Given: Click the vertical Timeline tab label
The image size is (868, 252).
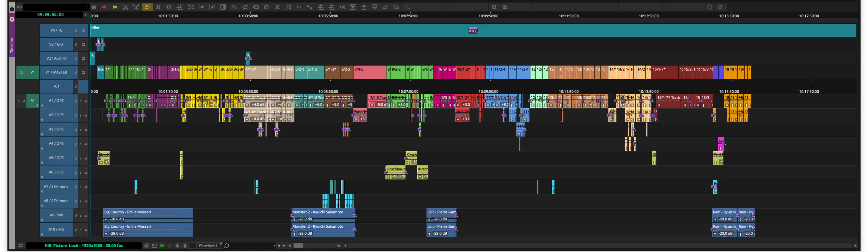Looking at the screenshot, I should (12, 45).
